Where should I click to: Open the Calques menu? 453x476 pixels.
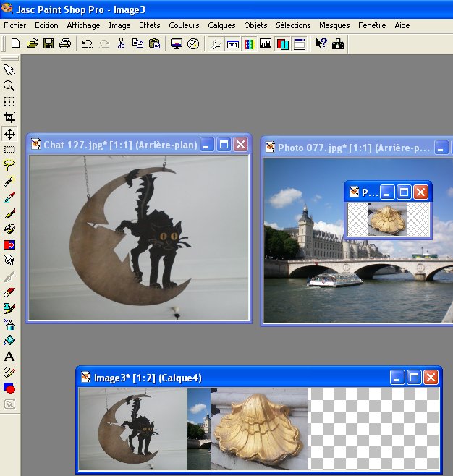221,25
